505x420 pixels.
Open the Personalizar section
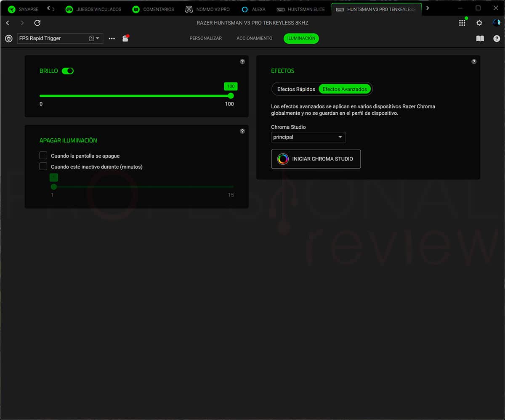pyautogui.click(x=206, y=38)
